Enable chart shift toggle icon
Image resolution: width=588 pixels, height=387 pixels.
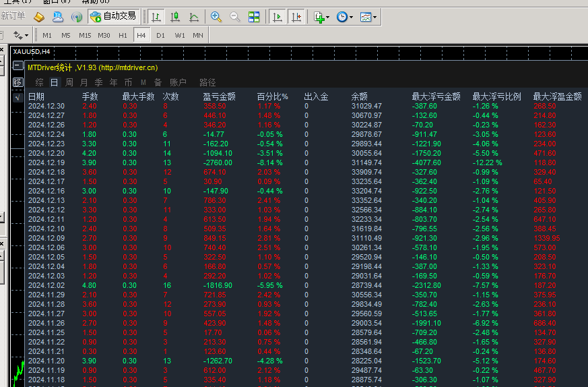pos(296,16)
